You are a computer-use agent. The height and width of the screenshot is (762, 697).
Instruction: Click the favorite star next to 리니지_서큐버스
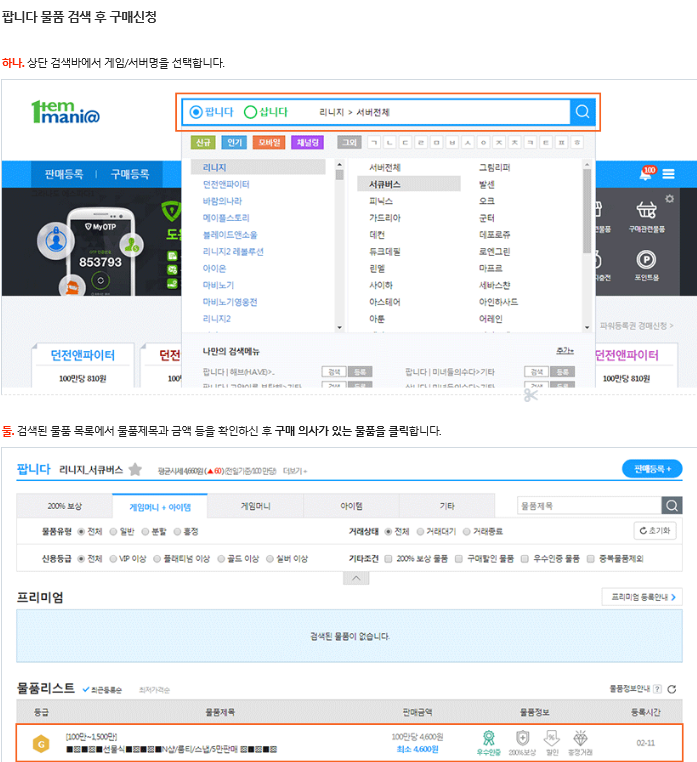pos(135,469)
